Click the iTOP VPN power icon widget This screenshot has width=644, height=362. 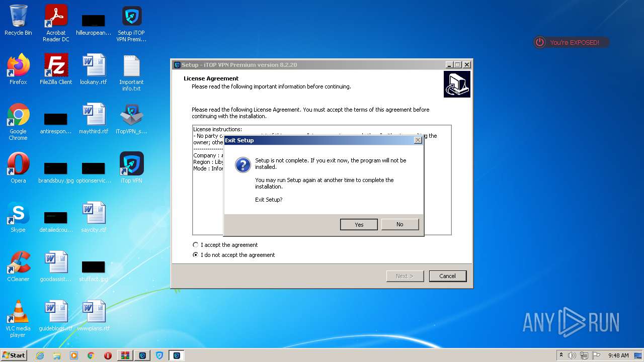point(540,43)
